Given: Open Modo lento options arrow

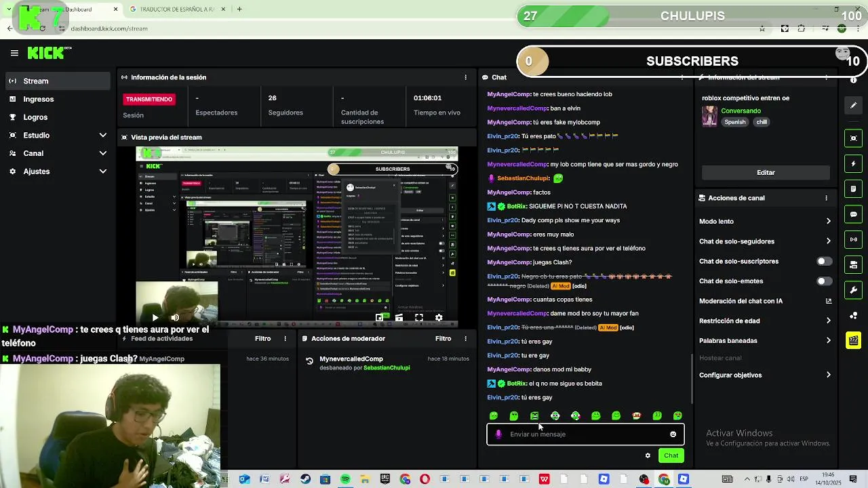Looking at the screenshot, I should click(x=828, y=221).
